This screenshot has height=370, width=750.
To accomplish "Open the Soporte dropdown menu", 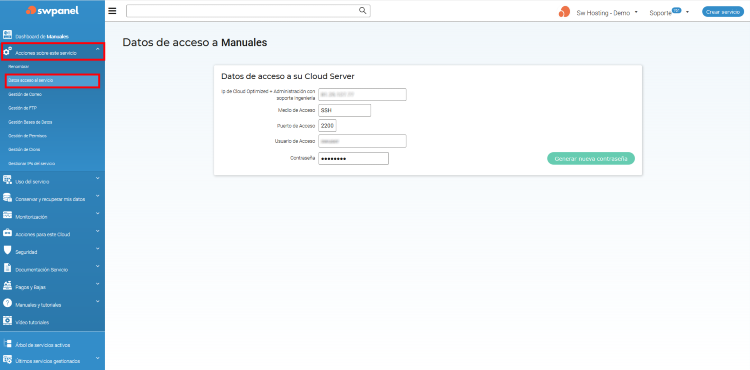I will 669,12.
